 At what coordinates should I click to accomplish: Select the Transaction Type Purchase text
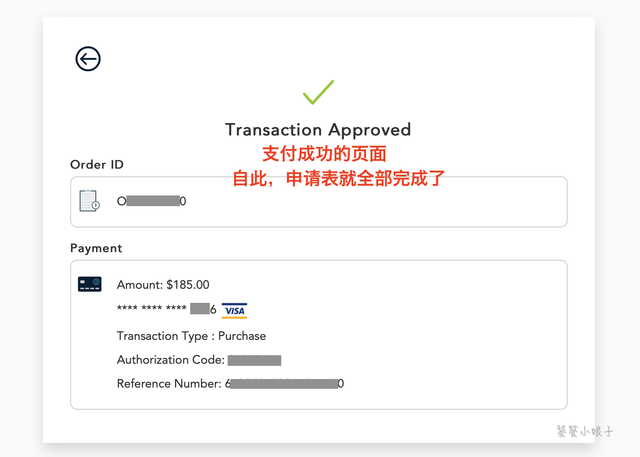191,336
